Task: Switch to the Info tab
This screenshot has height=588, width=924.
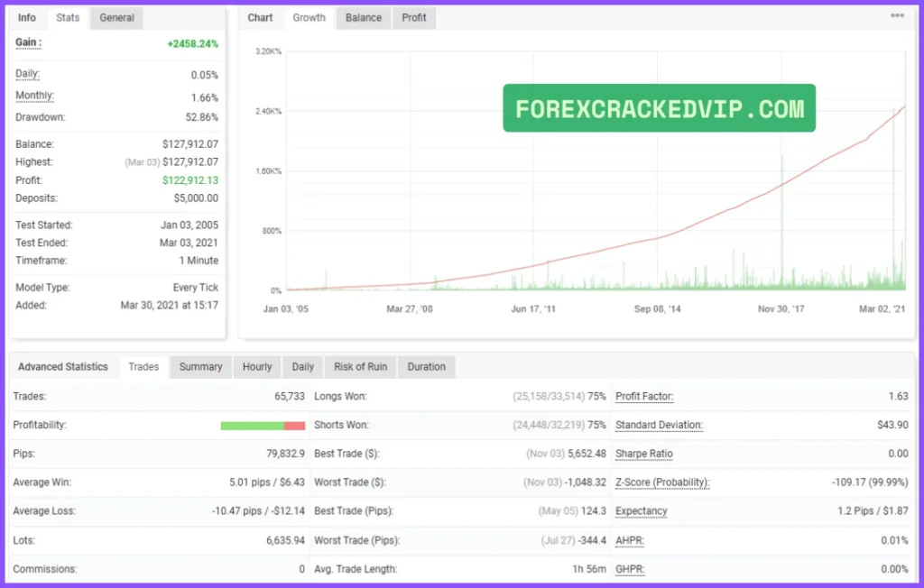Action: pos(27,18)
